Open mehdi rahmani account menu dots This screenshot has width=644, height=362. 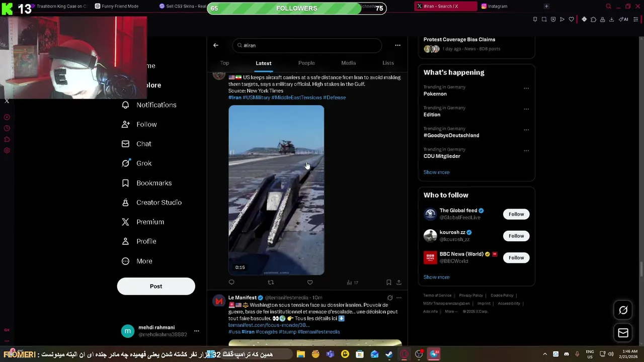[x=197, y=331]
